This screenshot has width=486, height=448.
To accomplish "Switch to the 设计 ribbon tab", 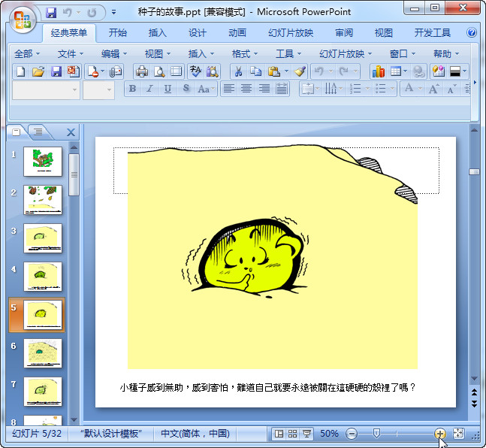I will (198, 32).
